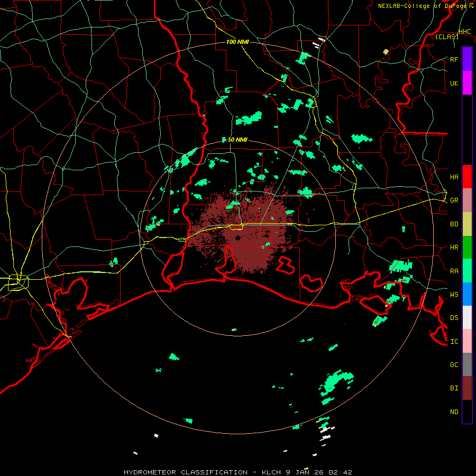Click the KLCH station identifier in the title
Screen dimensions: 476x476
[x=272, y=472]
